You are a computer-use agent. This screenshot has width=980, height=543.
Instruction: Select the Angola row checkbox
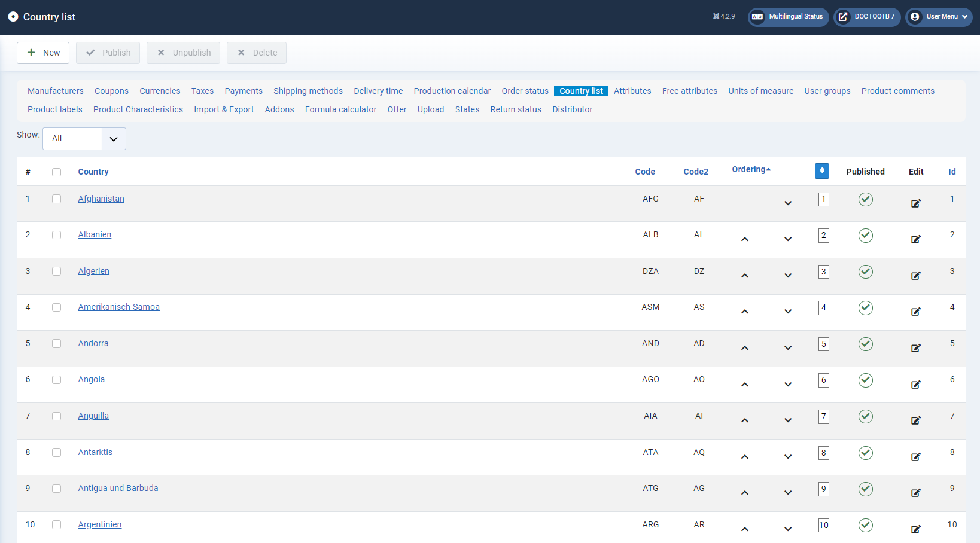point(56,380)
